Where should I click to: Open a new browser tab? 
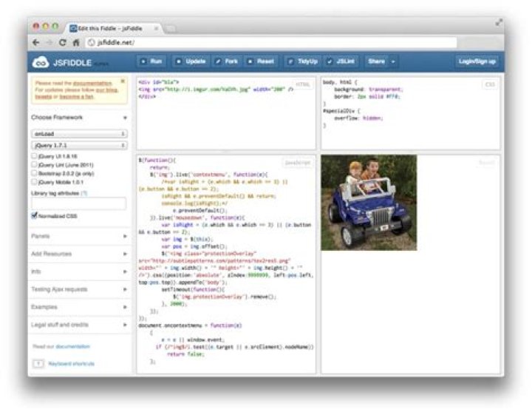[x=170, y=29]
